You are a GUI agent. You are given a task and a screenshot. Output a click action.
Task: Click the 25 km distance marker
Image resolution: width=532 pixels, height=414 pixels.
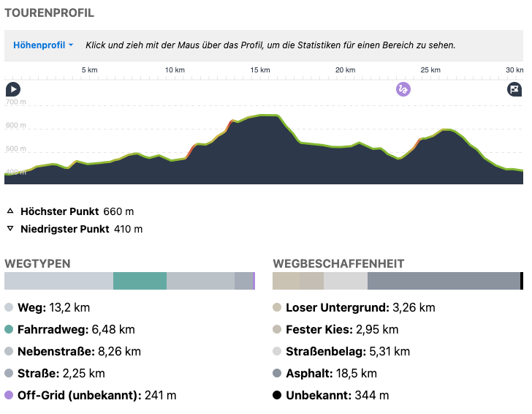[x=430, y=69]
